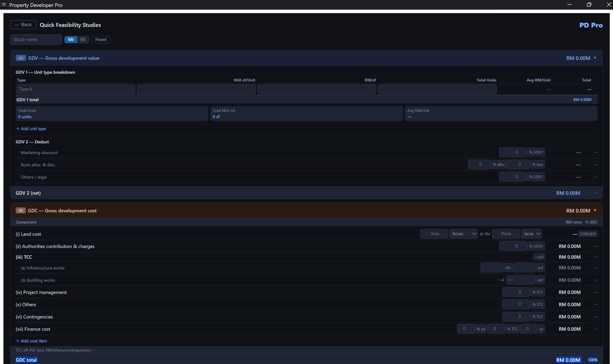
Task: Click the Total Units input field
Action: coord(437,89)
